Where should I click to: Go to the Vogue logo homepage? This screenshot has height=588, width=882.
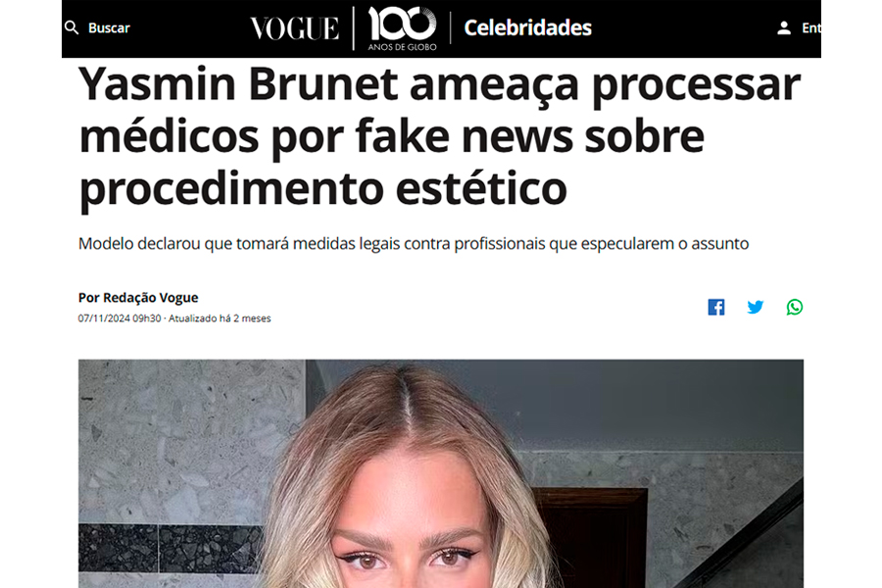(x=295, y=28)
